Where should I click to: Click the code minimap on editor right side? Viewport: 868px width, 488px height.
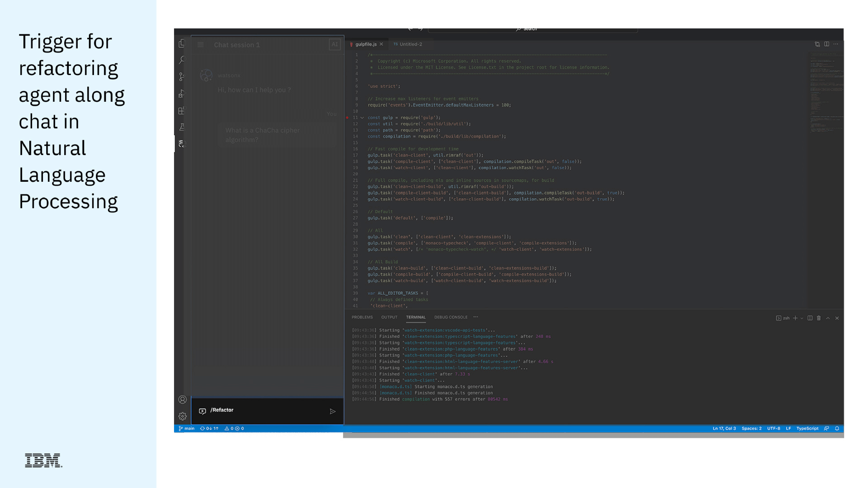827,93
